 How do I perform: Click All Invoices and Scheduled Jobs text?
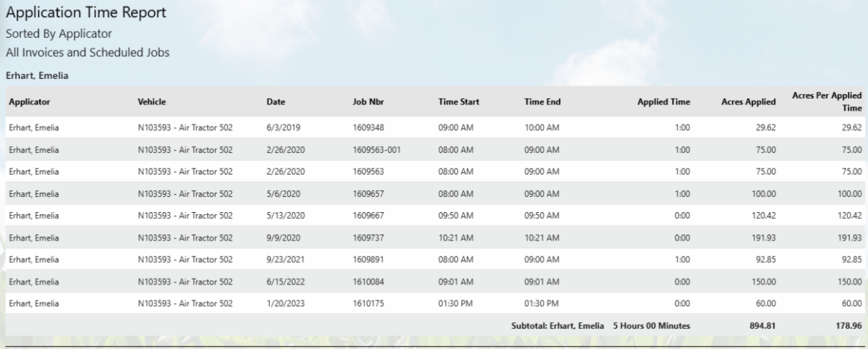[x=87, y=52]
